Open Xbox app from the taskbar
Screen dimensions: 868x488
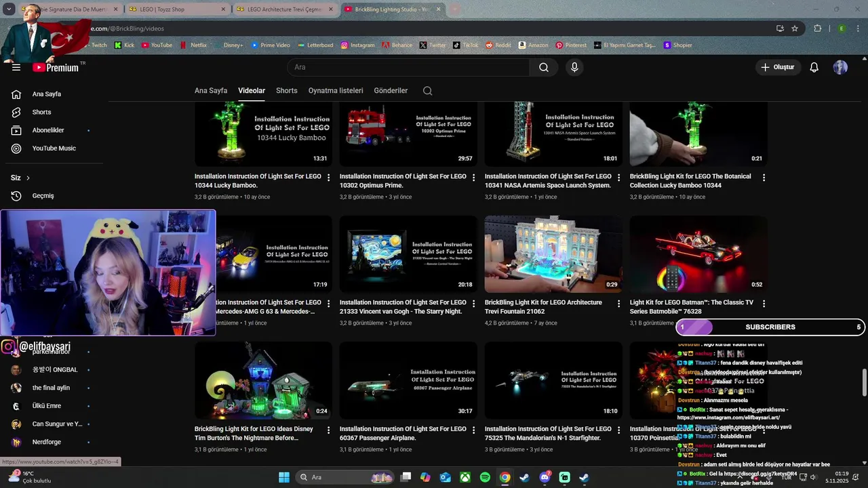click(x=465, y=477)
